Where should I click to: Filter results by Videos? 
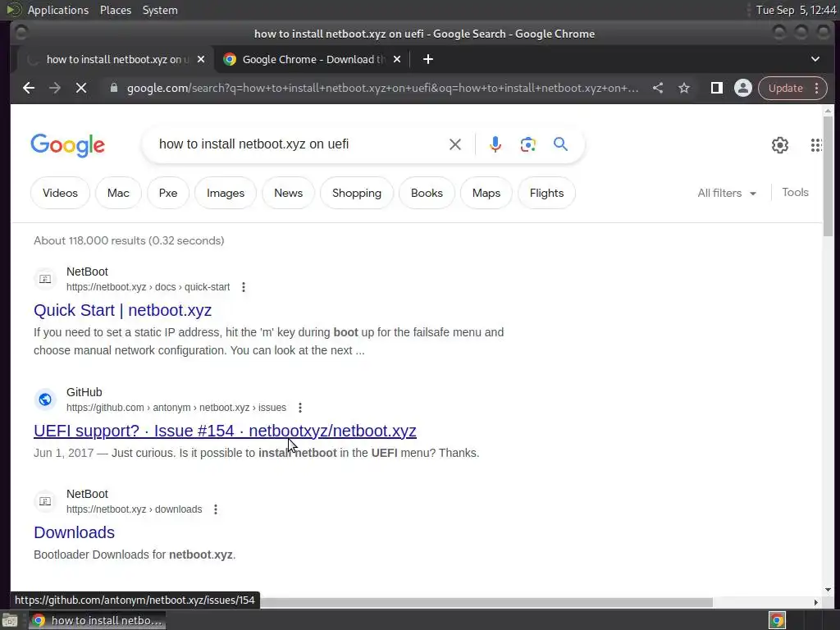coord(60,193)
